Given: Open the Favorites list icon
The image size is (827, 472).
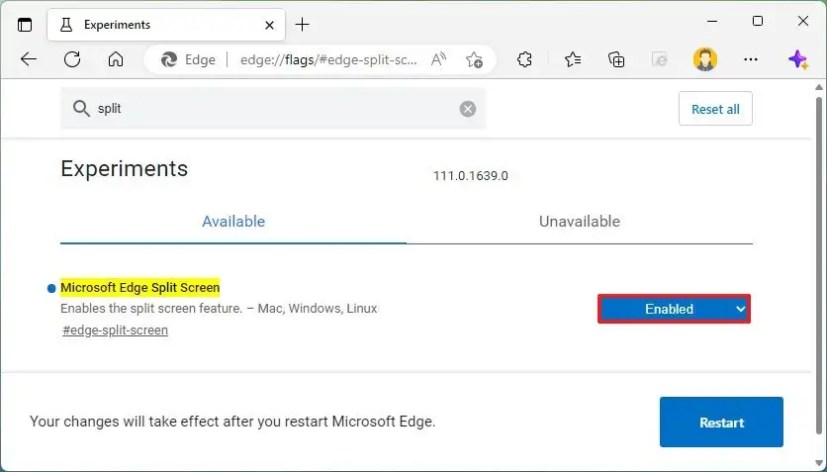Looking at the screenshot, I should click(572, 60).
